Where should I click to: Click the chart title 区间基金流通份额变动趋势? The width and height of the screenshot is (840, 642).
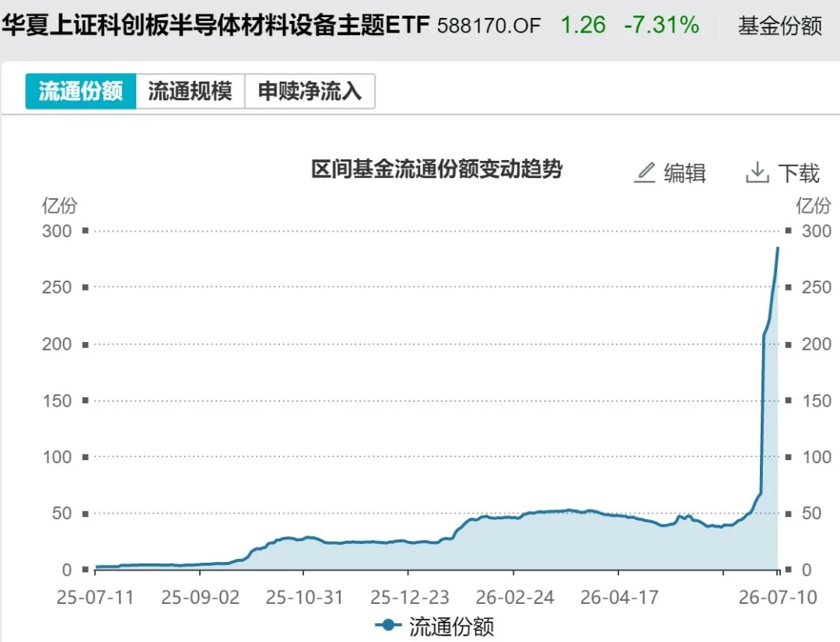pos(436,169)
